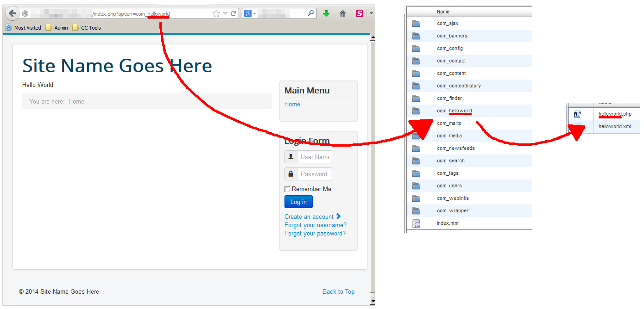This screenshot has width=644, height=309.
Task: Click the Name column header in folder list
Action: tap(482, 12)
